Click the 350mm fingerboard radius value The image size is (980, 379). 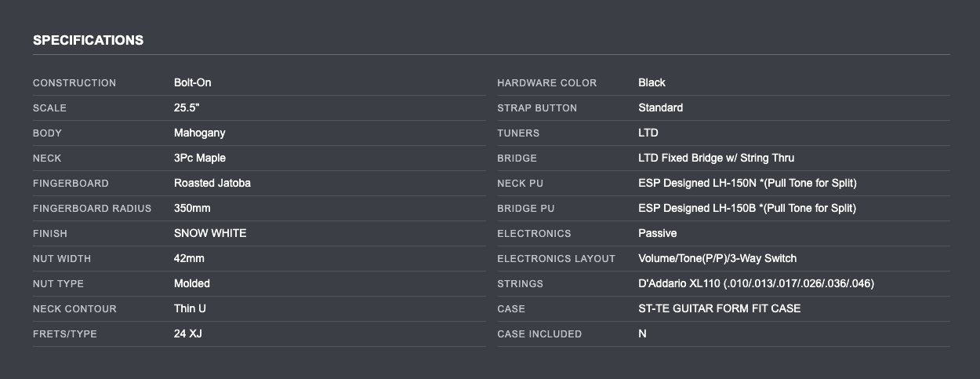tap(192, 208)
